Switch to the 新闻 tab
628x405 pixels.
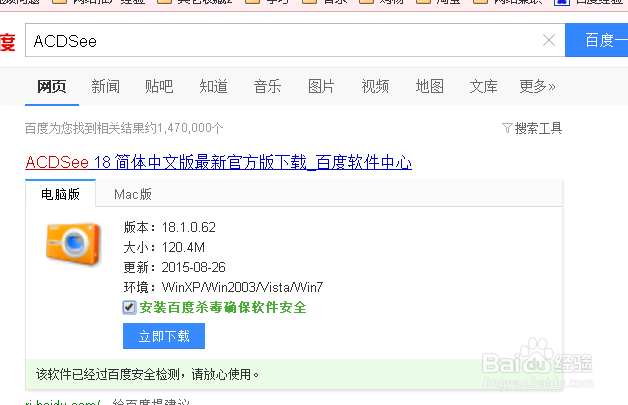point(105,86)
